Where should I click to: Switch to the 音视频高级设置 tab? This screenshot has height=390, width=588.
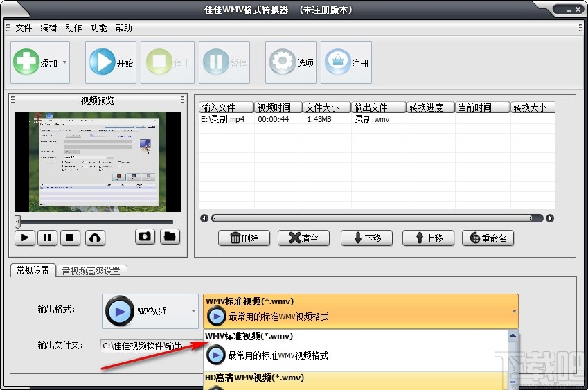point(91,271)
